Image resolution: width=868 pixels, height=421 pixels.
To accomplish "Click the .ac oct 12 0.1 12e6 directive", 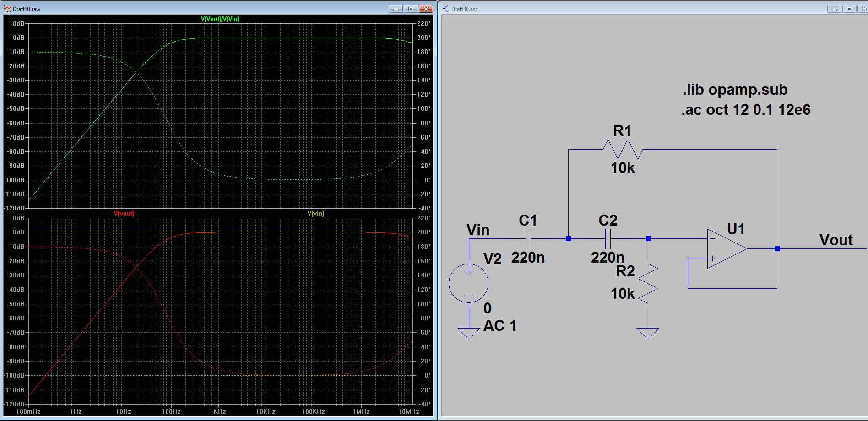I will click(746, 110).
